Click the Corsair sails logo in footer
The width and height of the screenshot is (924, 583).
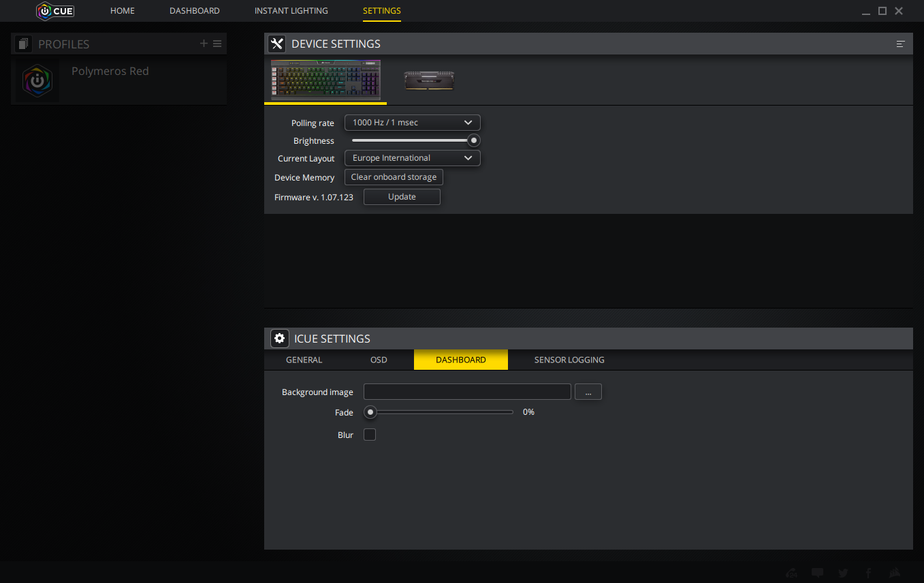point(895,573)
